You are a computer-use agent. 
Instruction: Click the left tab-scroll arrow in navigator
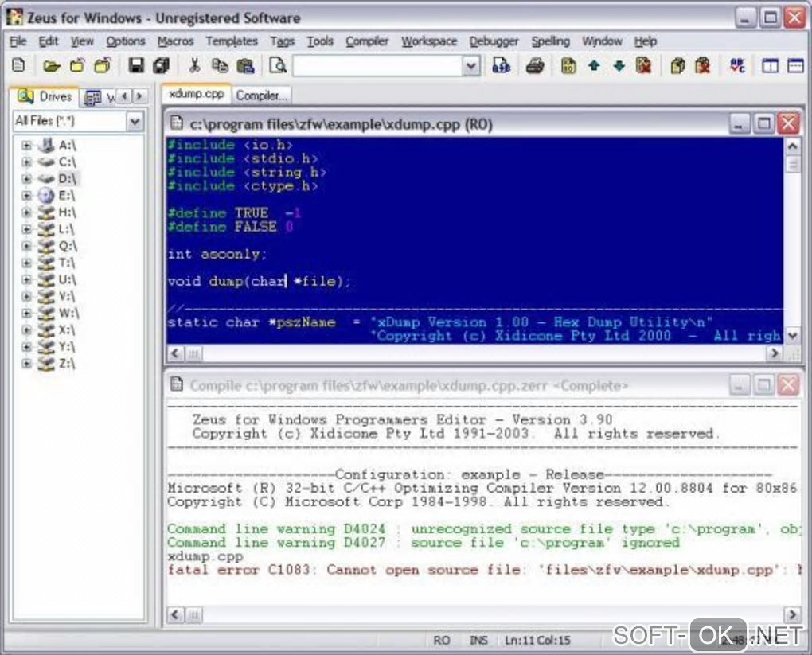(124, 96)
